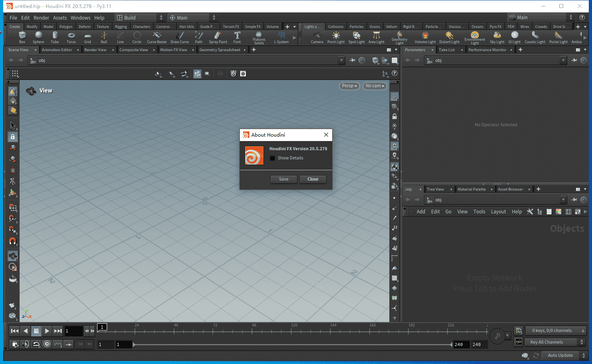The image size is (592, 364).
Task: Enable the Show Details checkbox
Action: [x=272, y=158]
